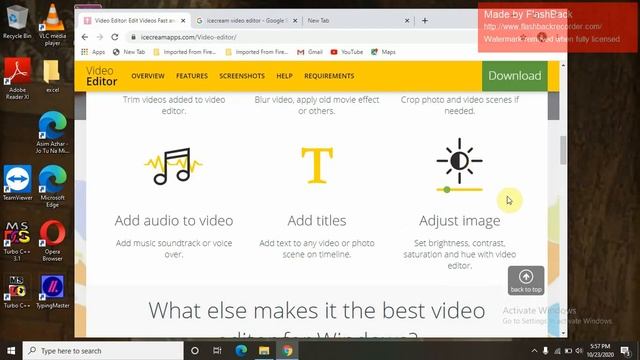Viewport: 640px width, 360px height.
Task: Click the Windows taskbar search box
Action: 103,351
